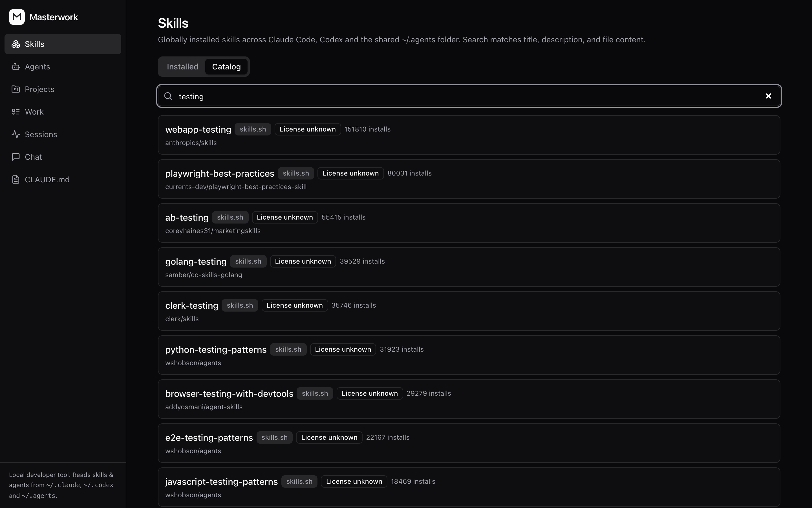Click coreyhaines31/marketingskills source text
Screen dimensions: 812x508
(x=213, y=231)
